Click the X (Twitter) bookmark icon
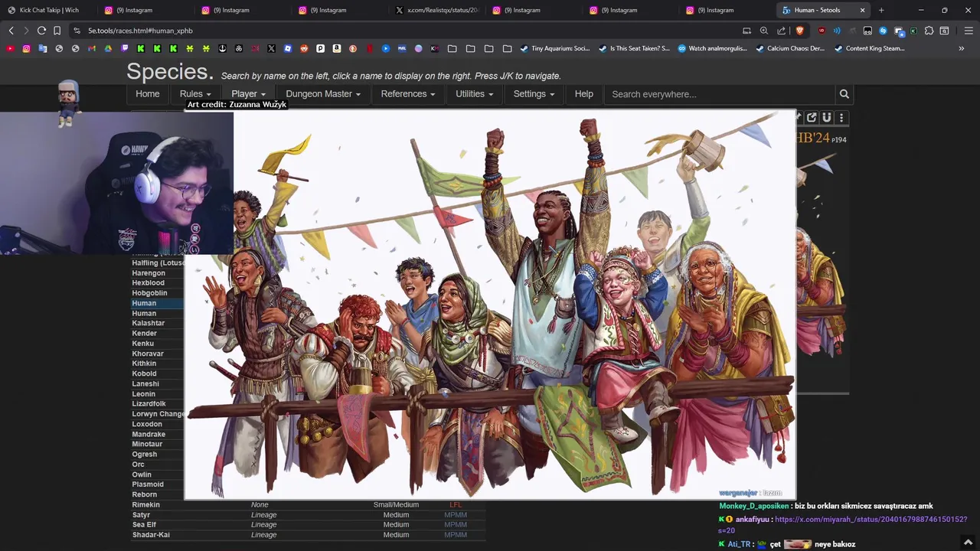The width and height of the screenshot is (980, 551). click(271, 48)
